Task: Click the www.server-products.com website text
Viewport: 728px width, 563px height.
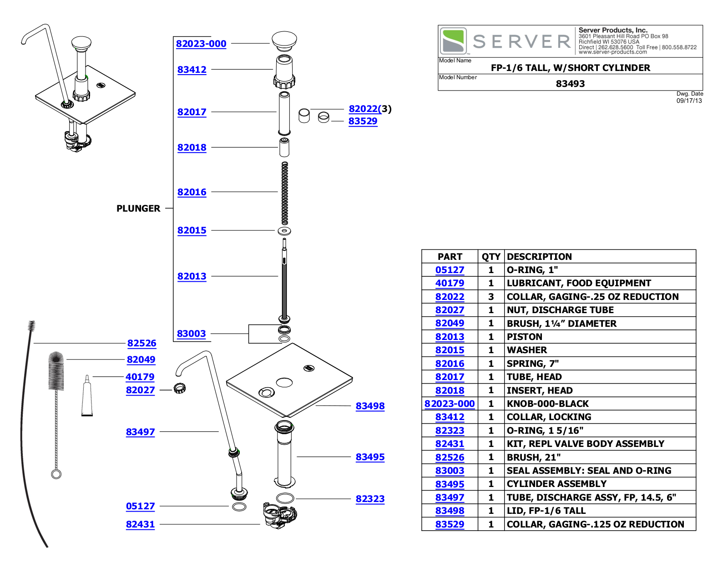Action: tap(612, 52)
